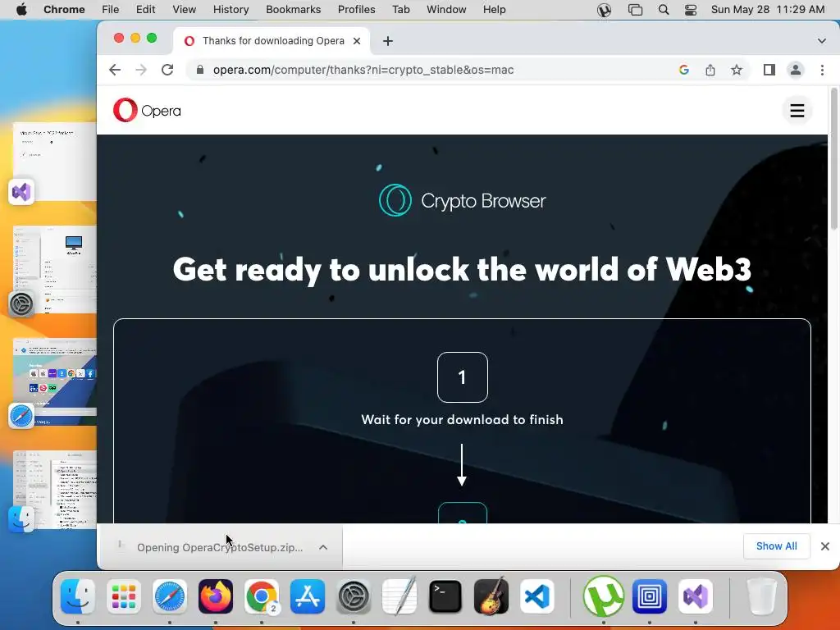840x630 pixels.
Task: Open the View menu
Action: pos(184,10)
